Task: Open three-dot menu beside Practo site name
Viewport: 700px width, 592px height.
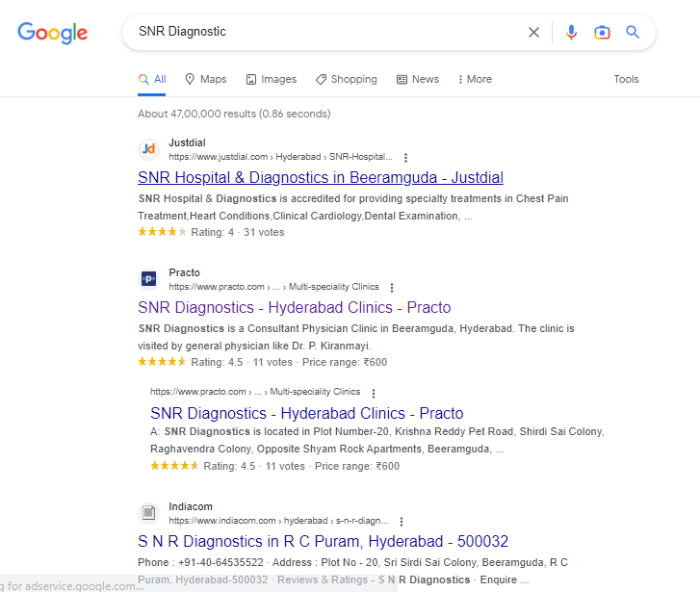Action: (x=392, y=288)
